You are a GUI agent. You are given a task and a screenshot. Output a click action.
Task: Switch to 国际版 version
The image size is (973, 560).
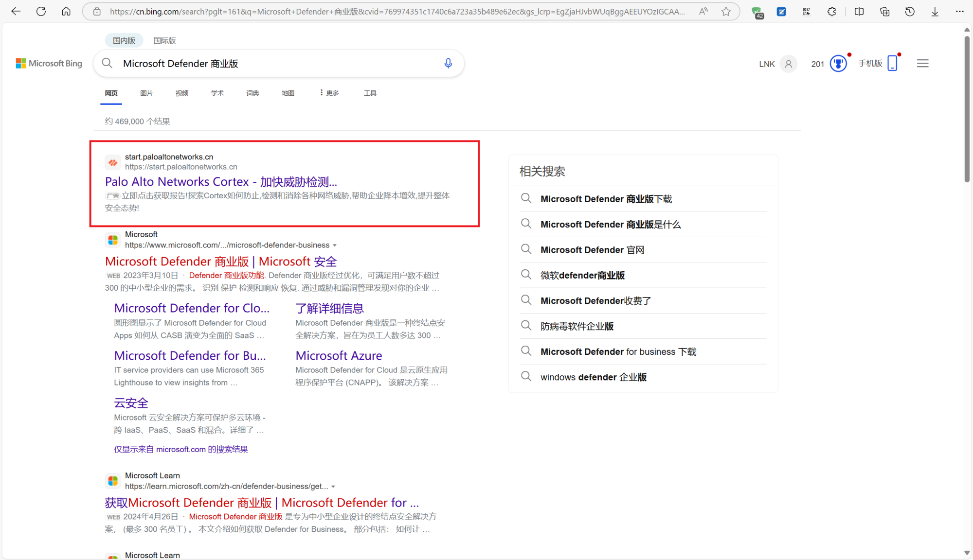(x=164, y=40)
